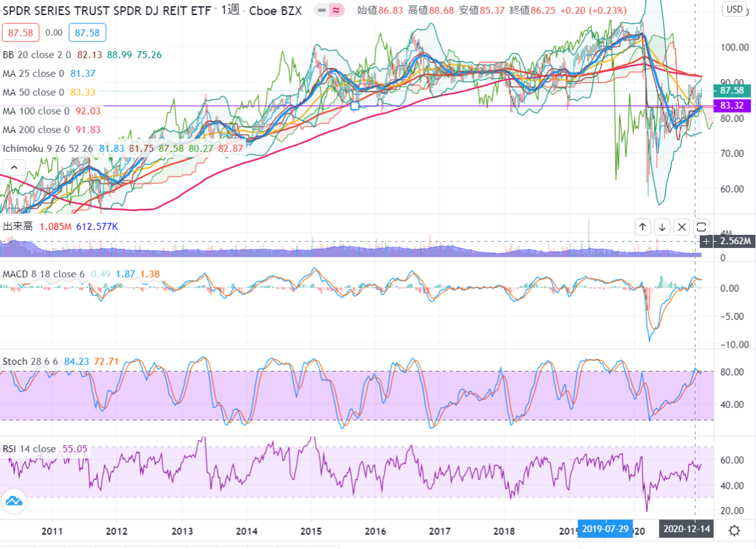Viewport: 756px width, 549px height.
Task: Collapse the indicator legend with the chevron
Action: 13,168
